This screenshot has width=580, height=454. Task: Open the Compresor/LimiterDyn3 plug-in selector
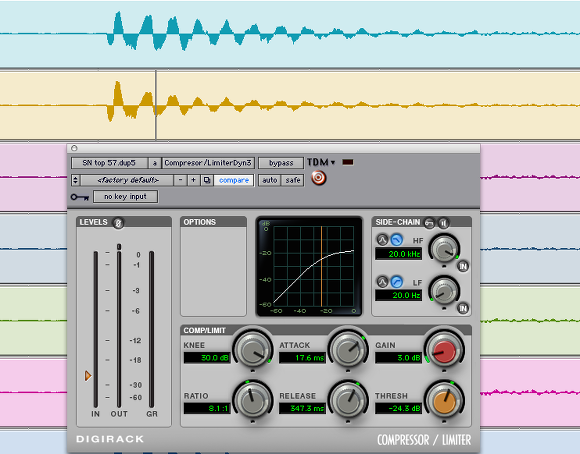pos(208,163)
